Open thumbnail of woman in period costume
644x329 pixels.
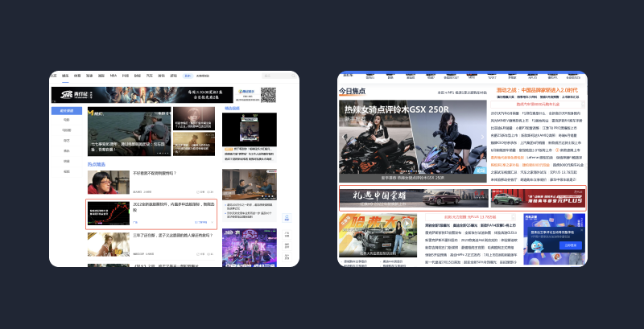tap(109, 245)
